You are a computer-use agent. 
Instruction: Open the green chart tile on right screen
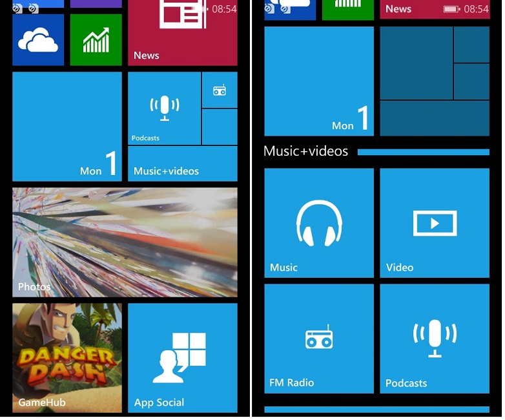[348, 10]
